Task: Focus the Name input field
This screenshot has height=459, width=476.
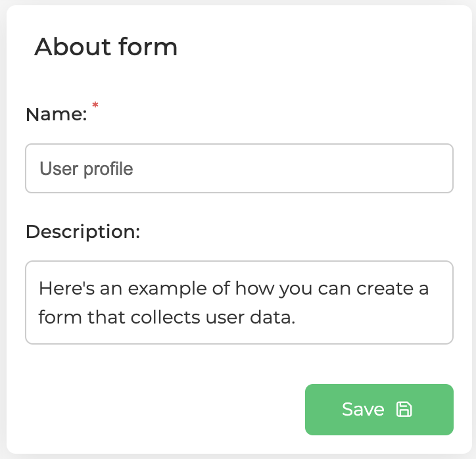Action: coord(239,168)
